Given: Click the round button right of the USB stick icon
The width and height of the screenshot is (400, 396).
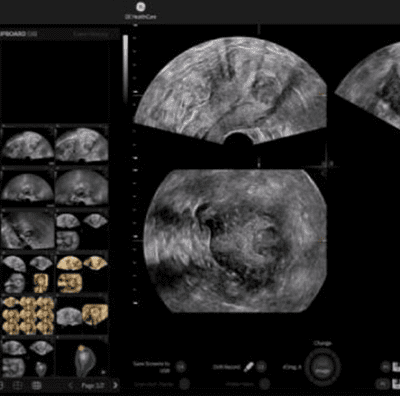Looking at the screenshot, I should (x=261, y=367).
